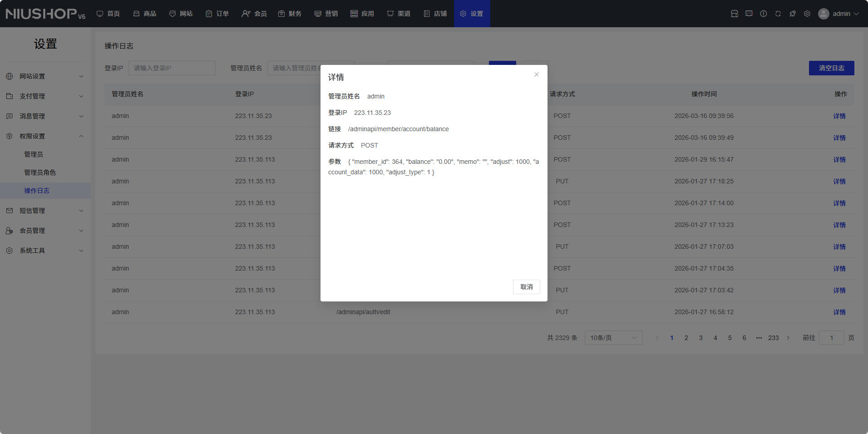This screenshot has width=868, height=434.
Task: Click the 清空日志 button
Action: [x=831, y=68]
